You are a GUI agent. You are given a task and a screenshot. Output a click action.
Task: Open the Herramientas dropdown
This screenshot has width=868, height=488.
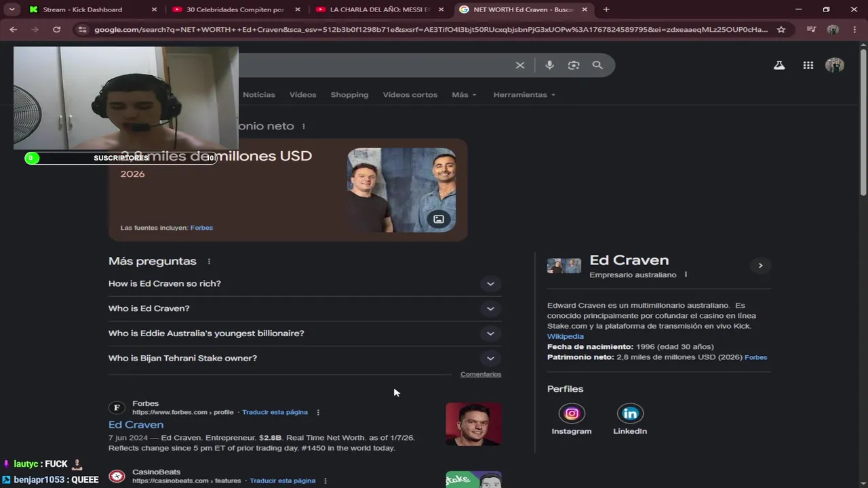pyautogui.click(x=524, y=95)
